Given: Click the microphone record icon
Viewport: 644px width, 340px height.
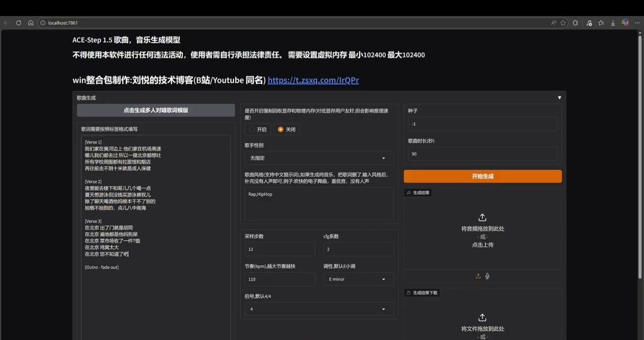Looking at the screenshot, I should point(487,276).
